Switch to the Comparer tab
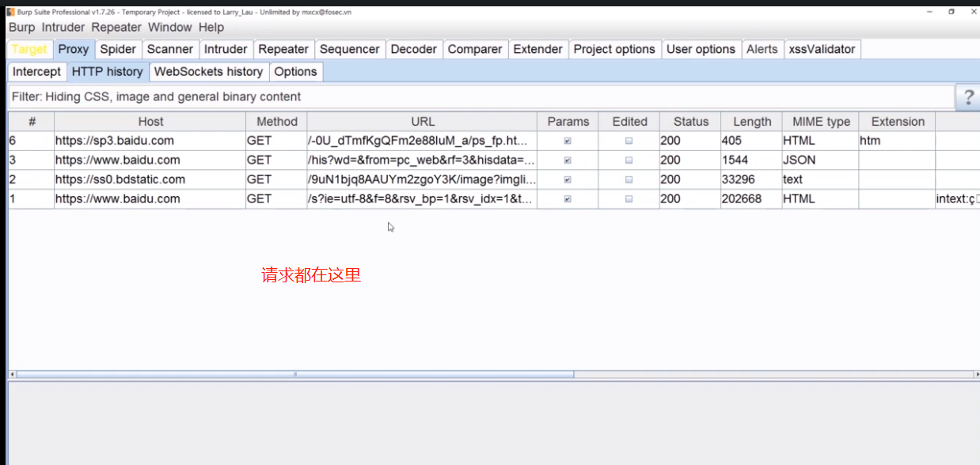980x465 pixels. point(475,49)
